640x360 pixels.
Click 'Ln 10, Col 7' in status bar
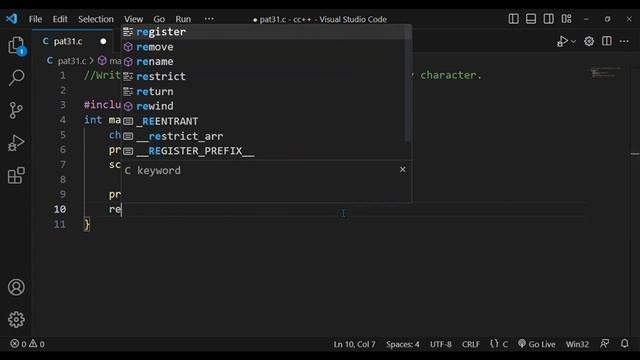[354, 344]
